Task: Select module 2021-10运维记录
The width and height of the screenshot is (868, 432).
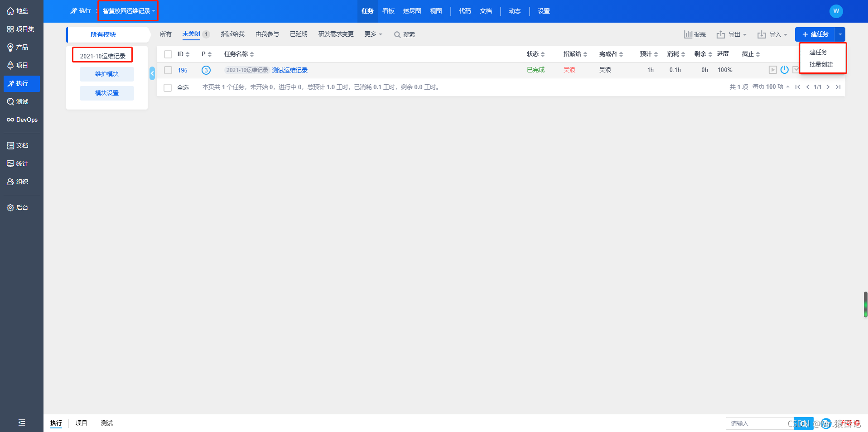Action: click(x=103, y=56)
